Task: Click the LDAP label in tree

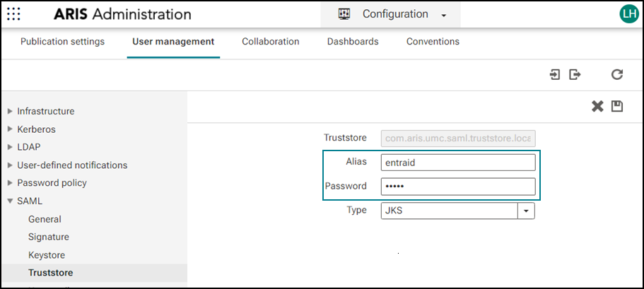Action: click(x=29, y=147)
